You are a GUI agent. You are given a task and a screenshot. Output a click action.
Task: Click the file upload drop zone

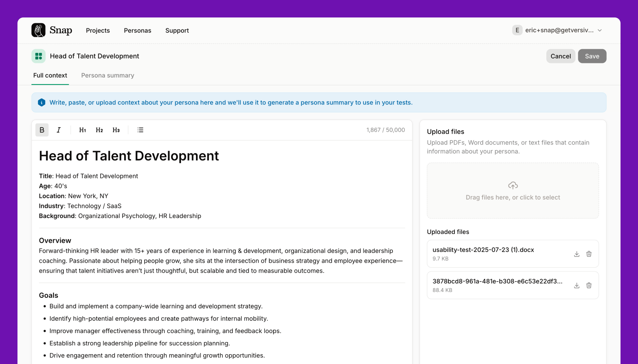coord(513,191)
